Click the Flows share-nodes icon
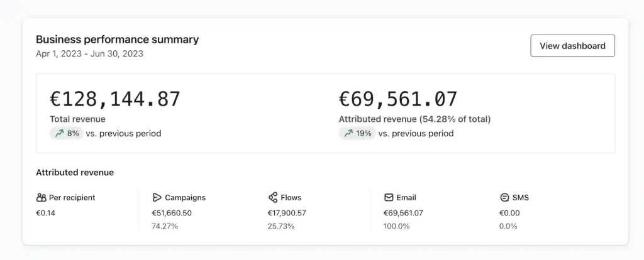This screenshot has width=644, height=260. pyautogui.click(x=273, y=198)
